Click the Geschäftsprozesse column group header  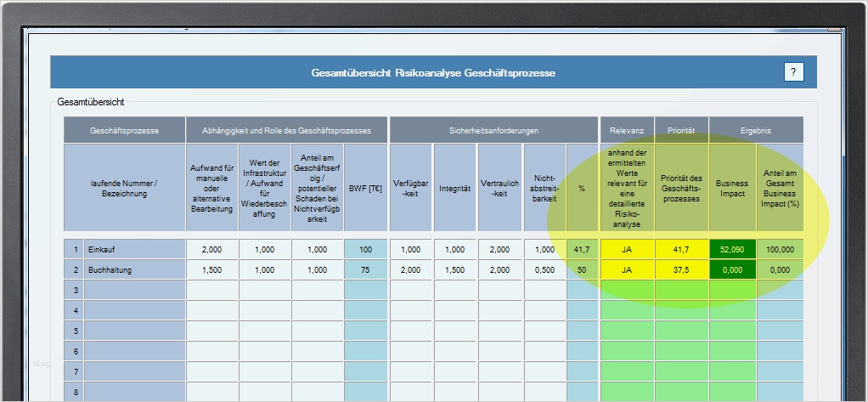pyautogui.click(x=125, y=131)
